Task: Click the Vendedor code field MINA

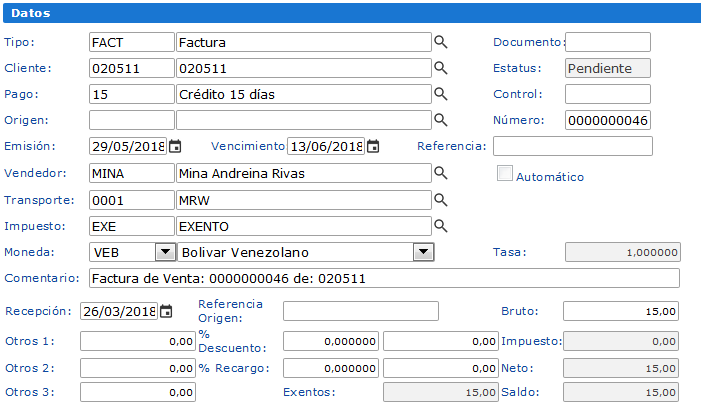Action: pyautogui.click(x=131, y=173)
